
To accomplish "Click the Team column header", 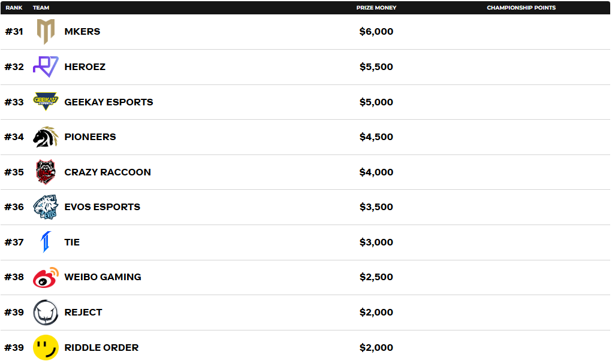I will [x=41, y=8].
